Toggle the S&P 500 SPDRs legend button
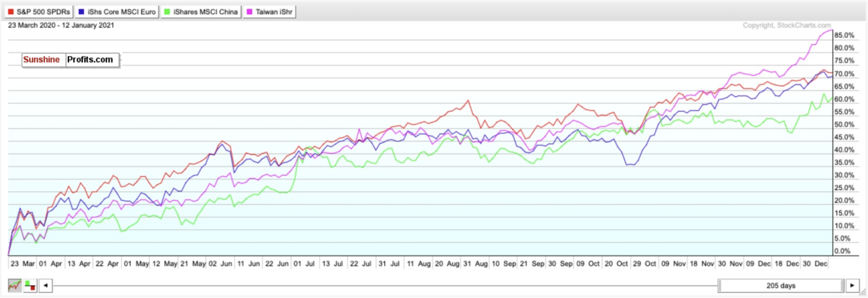Screen dimensions: 868x298 (x=39, y=12)
